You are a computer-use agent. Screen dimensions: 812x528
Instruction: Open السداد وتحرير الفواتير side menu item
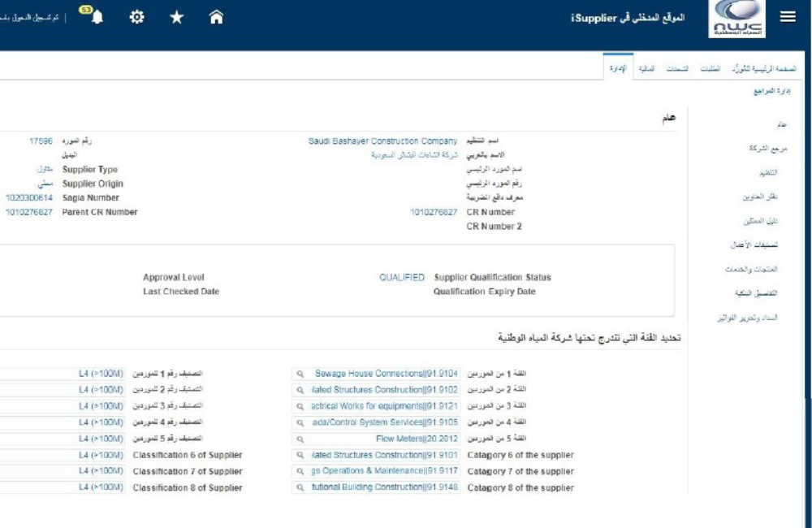(747, 318)
